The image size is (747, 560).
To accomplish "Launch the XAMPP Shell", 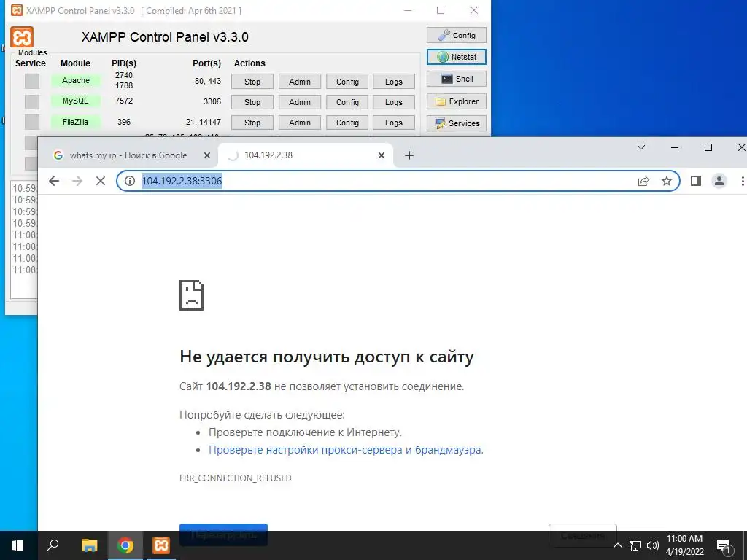I will [457, 79].
